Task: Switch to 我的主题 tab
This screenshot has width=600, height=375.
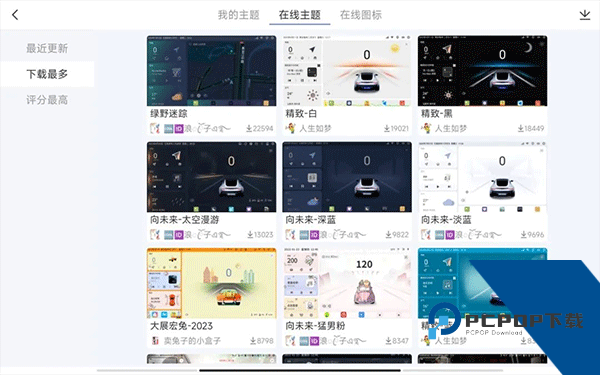Action: pyautogui.click(x=239, y=15)
